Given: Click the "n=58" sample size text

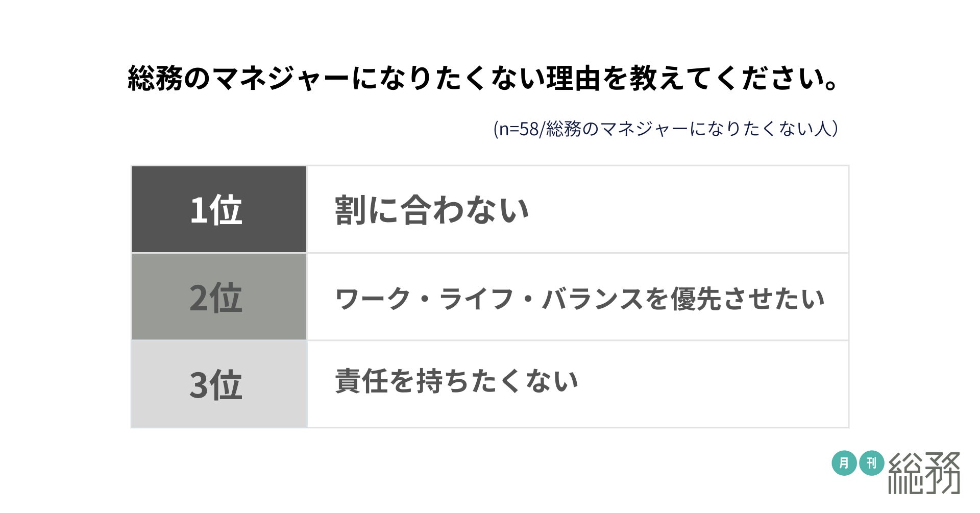Looking at the screenshot, I should pos(518,129).
